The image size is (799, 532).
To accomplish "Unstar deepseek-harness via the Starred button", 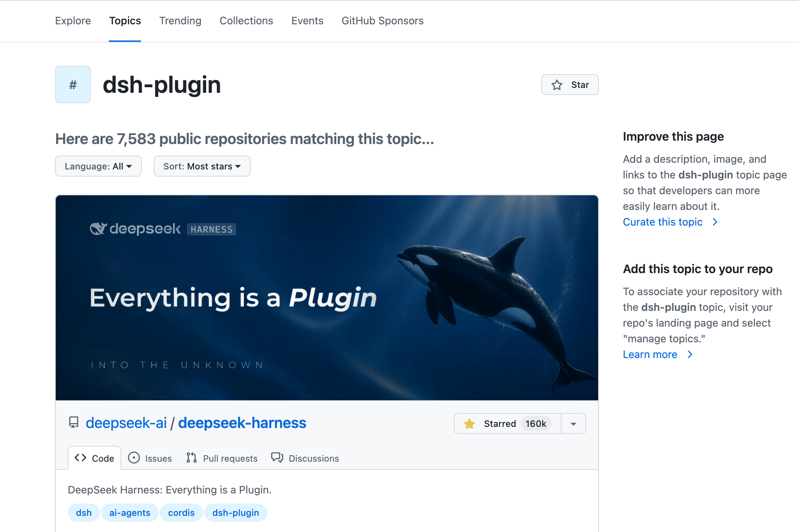I will pos(508,424).
